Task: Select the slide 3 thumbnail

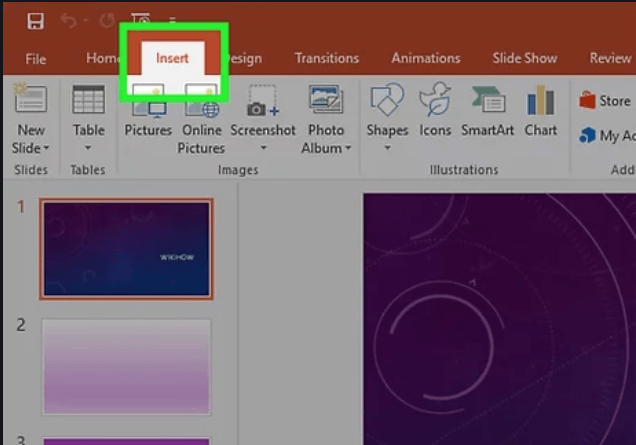Action: pos(127,441)
